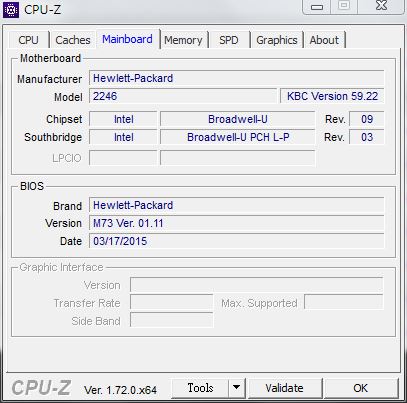Click the Graphic Interface Version field
The width and height of the screenshot is (407, 403).
(x=257, y=285)
